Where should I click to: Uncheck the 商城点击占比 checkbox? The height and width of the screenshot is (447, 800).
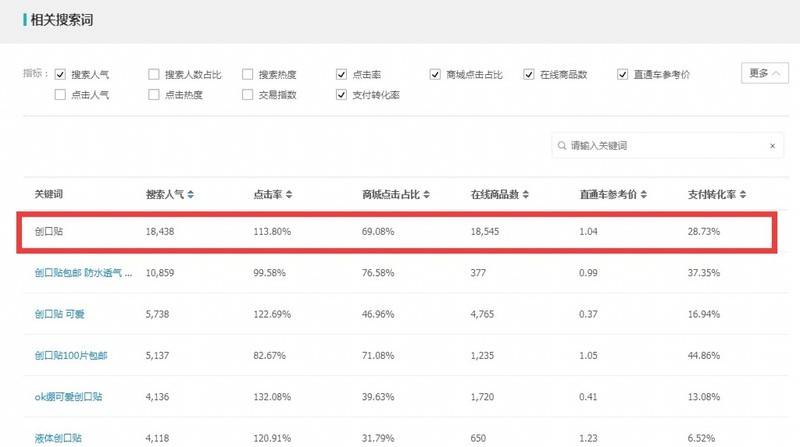click(435, 74)
